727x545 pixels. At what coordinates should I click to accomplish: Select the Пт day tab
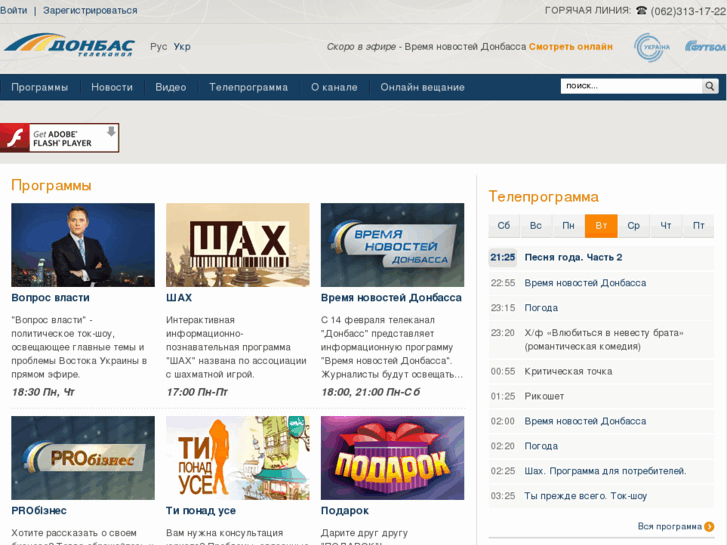point(698,226)
